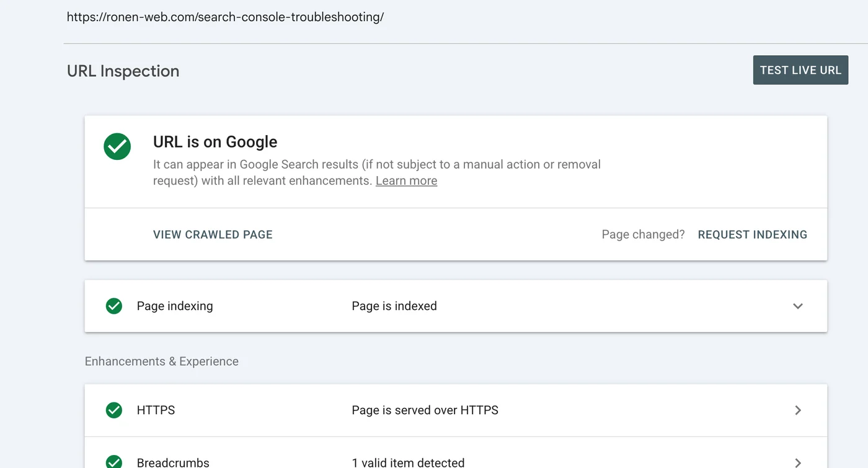Click the 'Breadcrumbs' row label
This screenshot has width=868, height=468.
(173, 462)
